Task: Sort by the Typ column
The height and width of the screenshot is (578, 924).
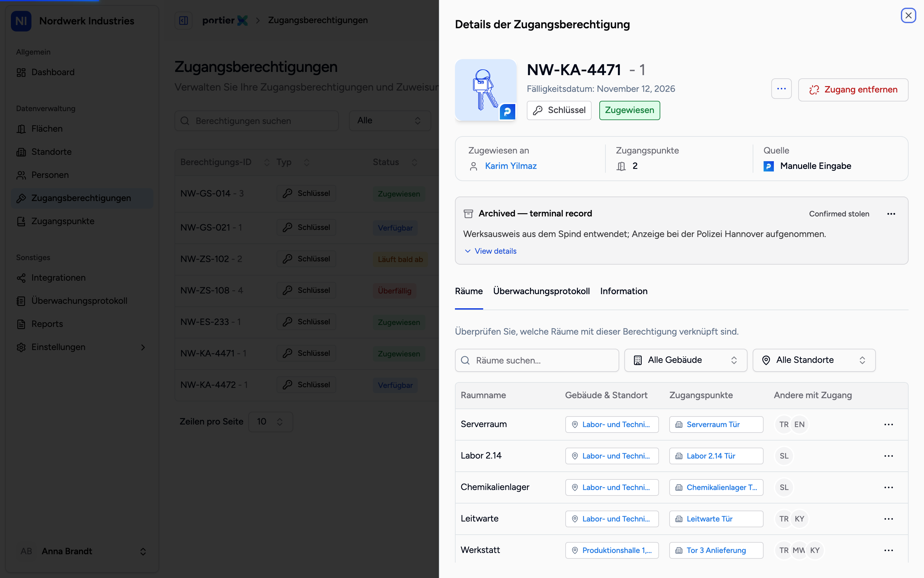Action: point(293,162)
